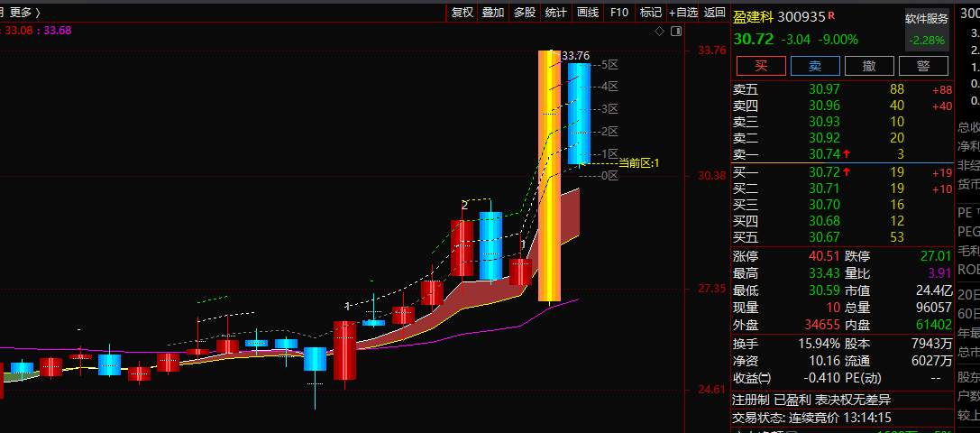The image size is (980, 433).
Task: Open the 软件服务 sector tag
Action: coord(927,19)
